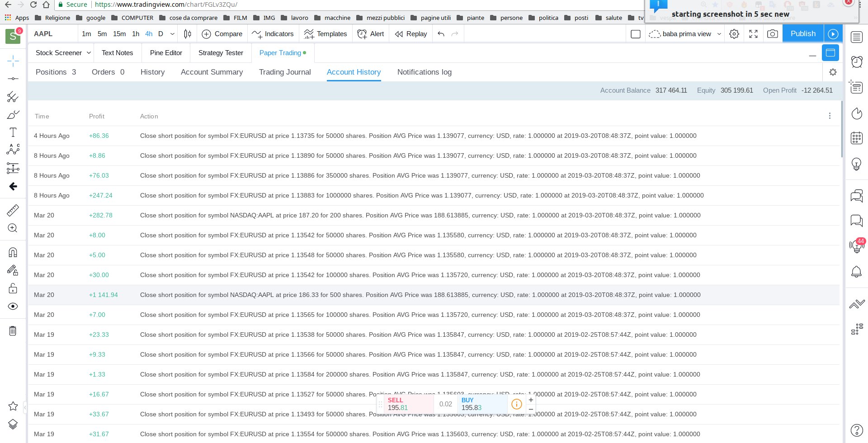868x443 pixels.
Task: Toggle magnet mode
Action: (13, 252)
